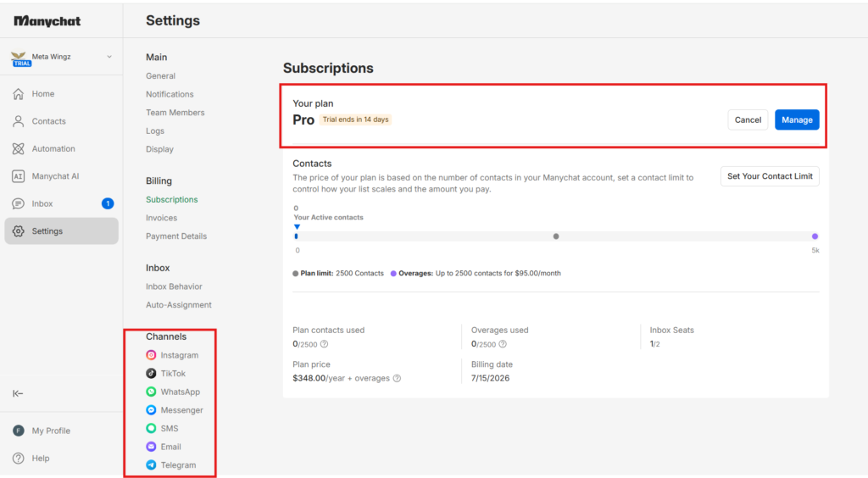Click the Plan contacts used help icon

coord(325,344)
